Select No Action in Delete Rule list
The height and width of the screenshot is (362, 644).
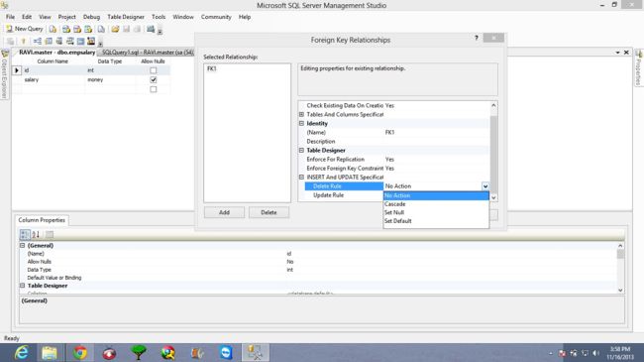click(x=436, y=195)
